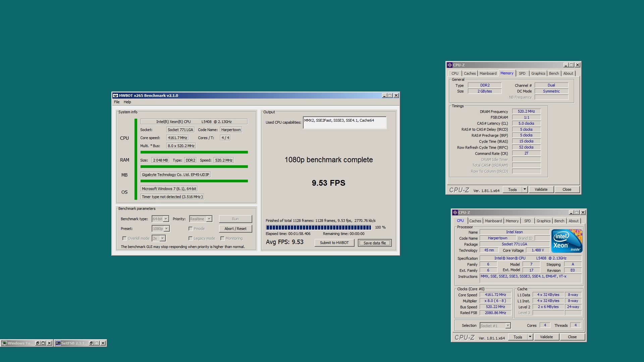Open Tools dropdown arrow in CPU-Z CPU window
Screen dimensions: 644x362
point(530,337)
